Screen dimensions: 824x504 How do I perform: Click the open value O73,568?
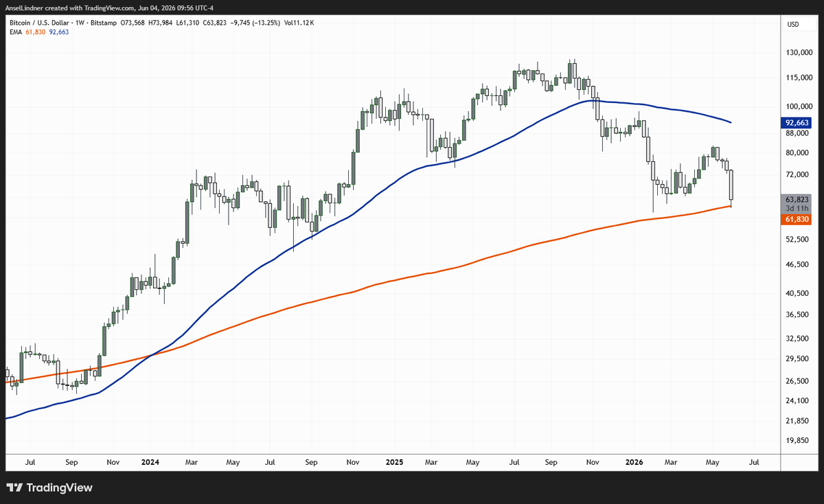pyautogui.click(x=133, y=23)
